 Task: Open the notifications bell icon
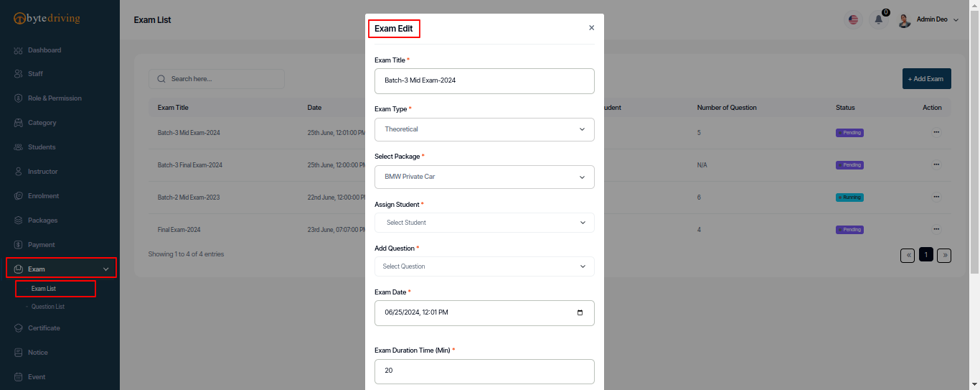(878, 19)
